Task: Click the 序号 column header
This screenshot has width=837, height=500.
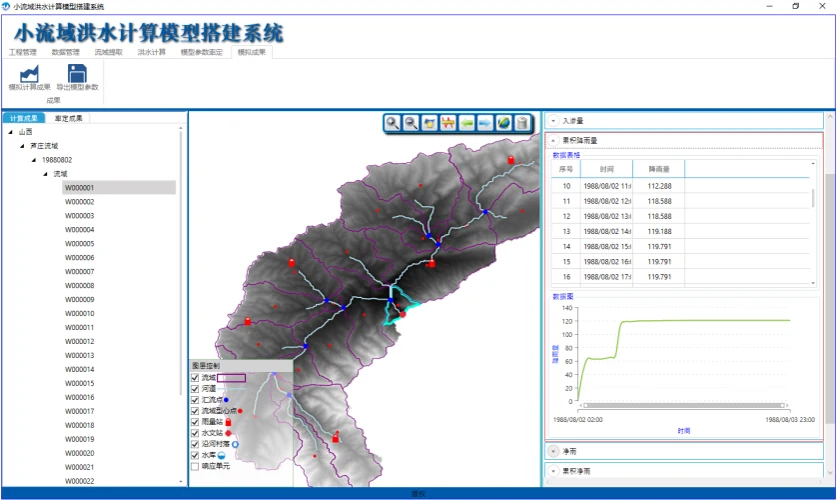Action: pos(566,169)
